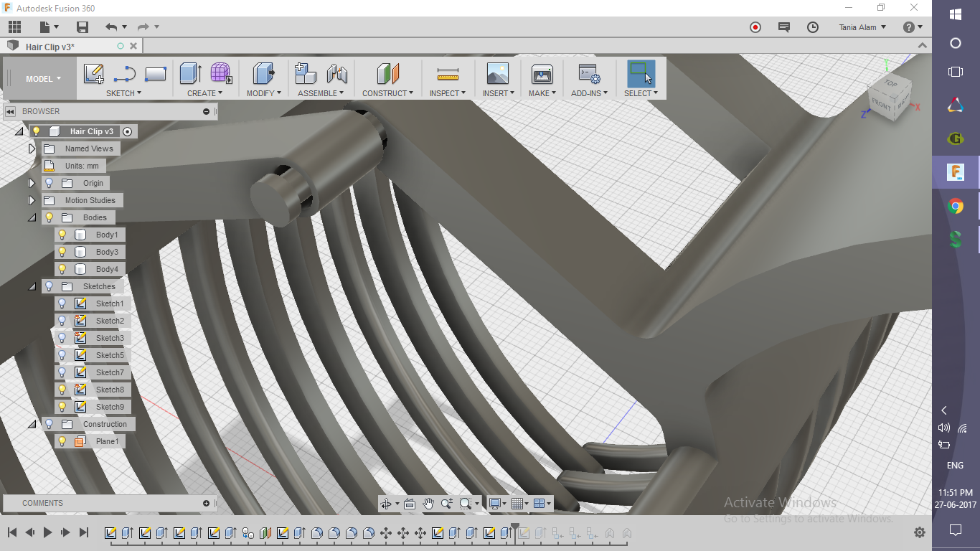Open Scripts and Add-Ins icon

[x=589, y=74]
